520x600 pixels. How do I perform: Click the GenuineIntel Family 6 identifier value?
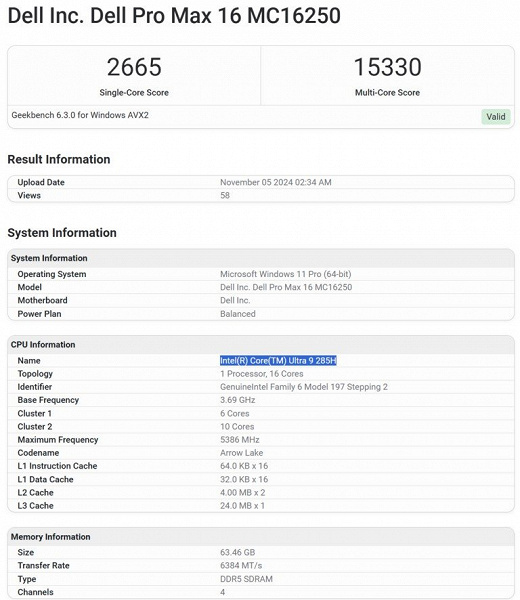304,387
